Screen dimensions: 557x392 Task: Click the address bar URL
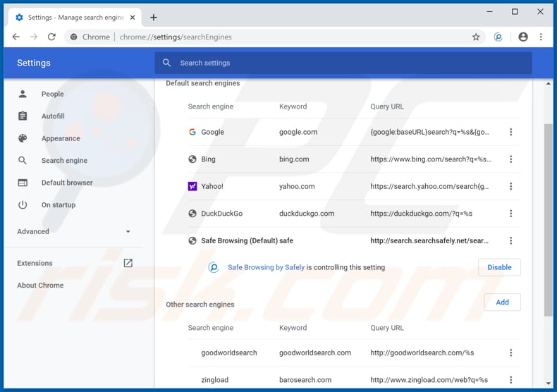click(x=176, y=37)
